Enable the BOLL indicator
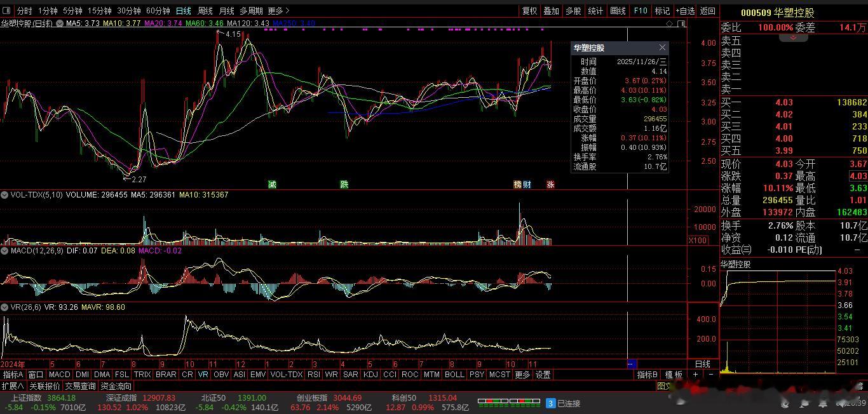868x414 pixels. click(x=454, y=375)
